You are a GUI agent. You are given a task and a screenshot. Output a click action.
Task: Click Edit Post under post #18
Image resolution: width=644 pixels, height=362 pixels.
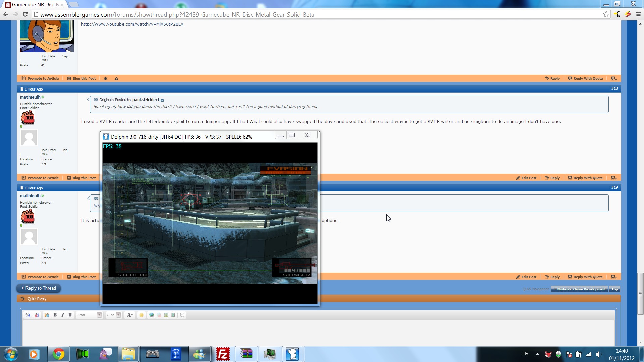pyautogui.click(x=526, y=178)
